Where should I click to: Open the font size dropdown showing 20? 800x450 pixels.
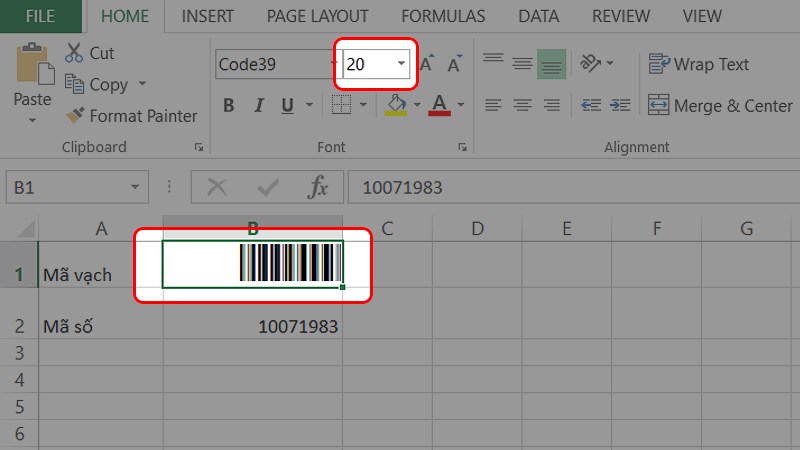pos(401,64)
